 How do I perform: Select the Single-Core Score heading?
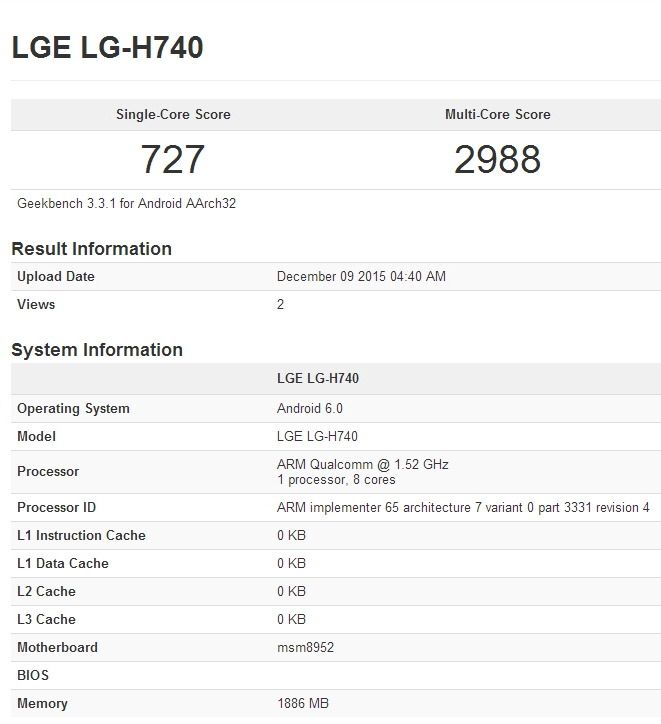pos(173,114)
